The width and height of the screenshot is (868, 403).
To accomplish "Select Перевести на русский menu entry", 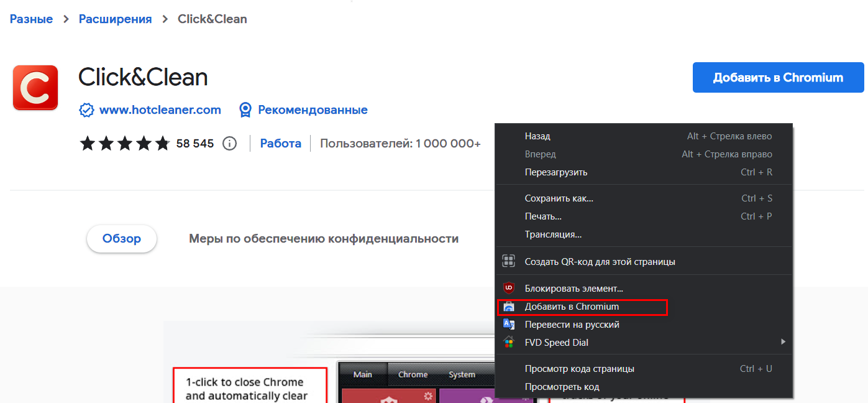I will [x=644, y=325].
